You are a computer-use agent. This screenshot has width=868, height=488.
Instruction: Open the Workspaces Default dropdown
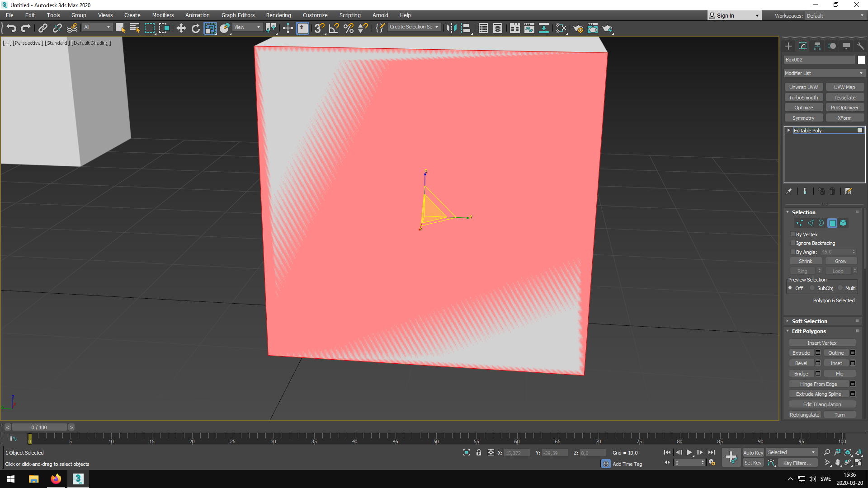click(835, 16)
